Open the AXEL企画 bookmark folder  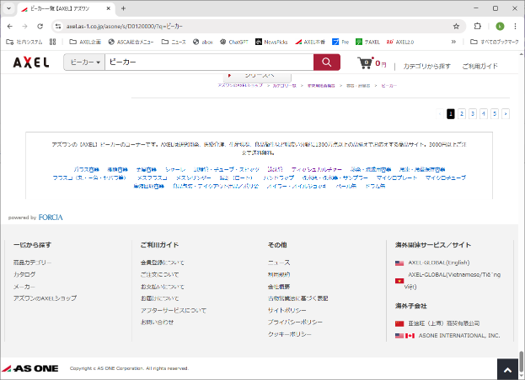[x=85, y=42]
